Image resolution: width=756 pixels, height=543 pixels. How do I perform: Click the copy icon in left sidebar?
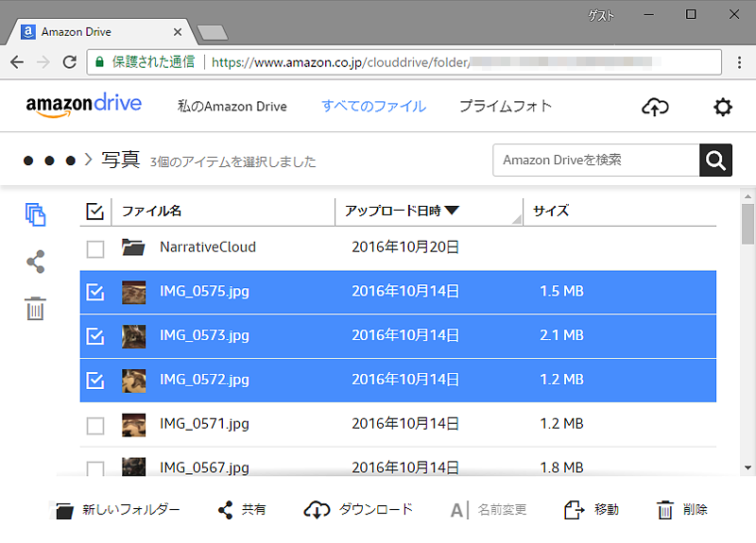tap(36, 214)
